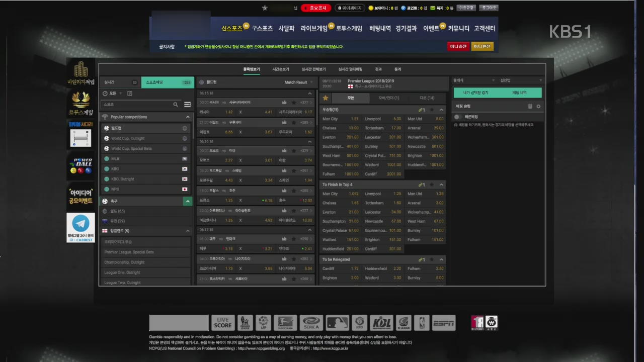
Task: Select Championship. Outright row
Action: [x=146, y=262]
